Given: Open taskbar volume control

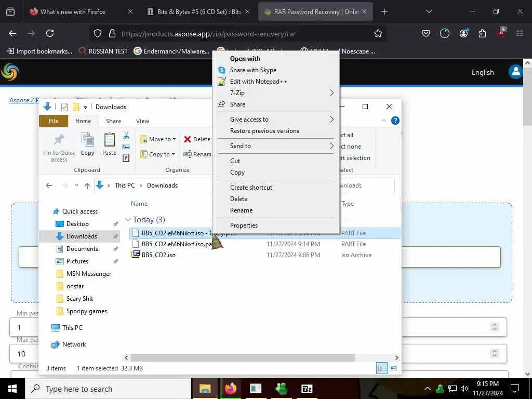Looking at the screenshot, I should (x=464, y=389).
